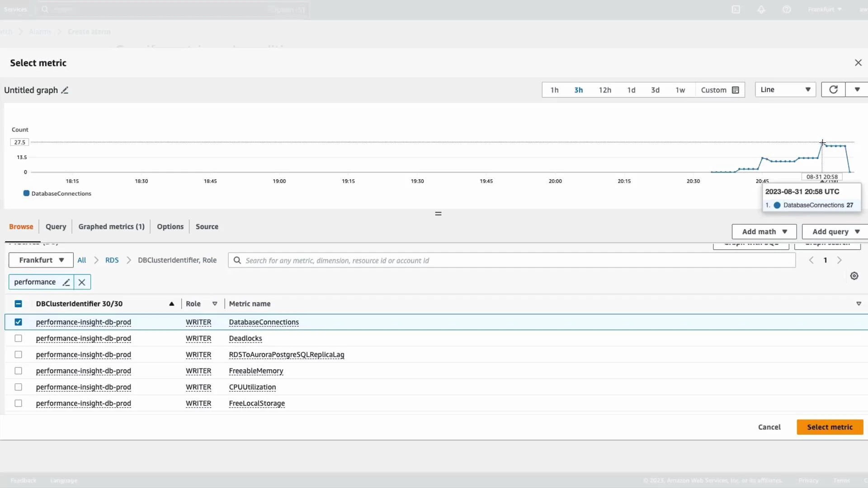Edit the performance filter with the pencil icon

point(66,282)
